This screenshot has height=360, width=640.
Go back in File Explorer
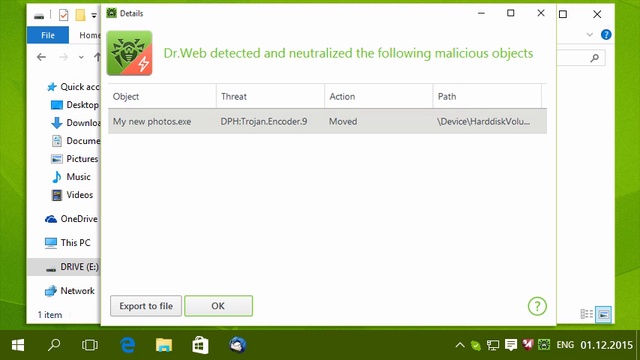click(41, 57)
